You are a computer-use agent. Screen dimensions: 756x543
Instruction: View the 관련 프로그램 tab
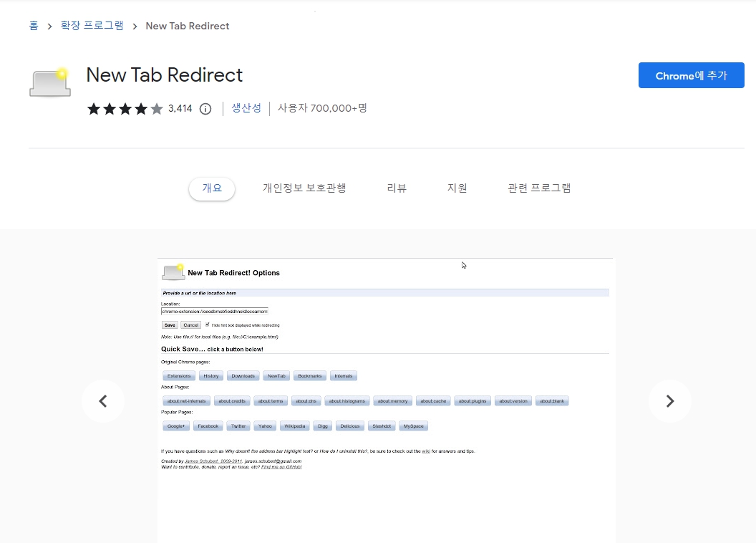tap(538, 188)
